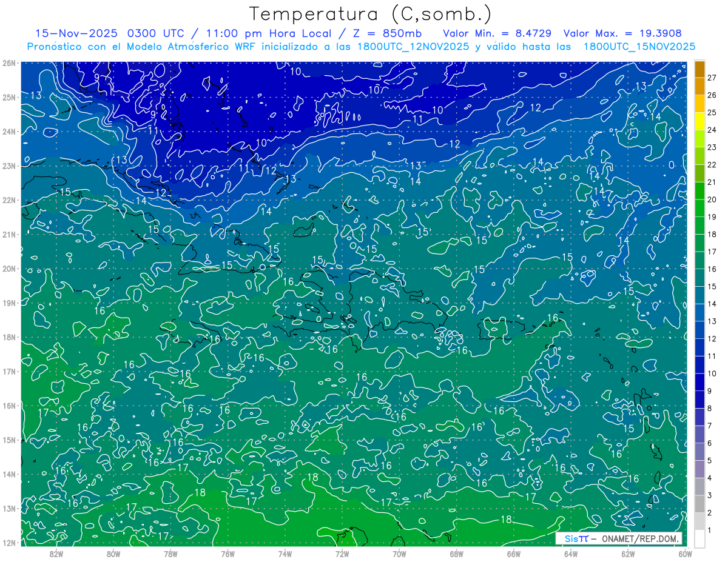Click the 74W longitude axis label
The image size is (728, 562).
point(285,553)
